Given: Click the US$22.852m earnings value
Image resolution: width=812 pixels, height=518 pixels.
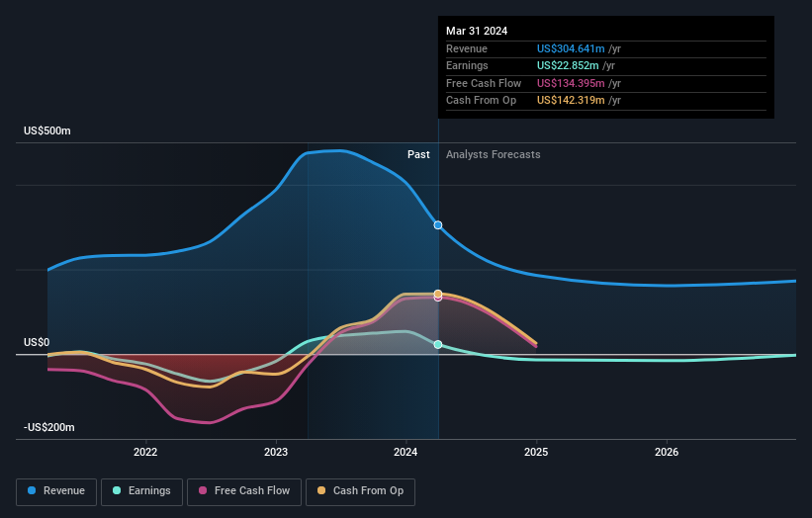Looking at the screenshot, I should pyautogui.click(x=568, y=65).
